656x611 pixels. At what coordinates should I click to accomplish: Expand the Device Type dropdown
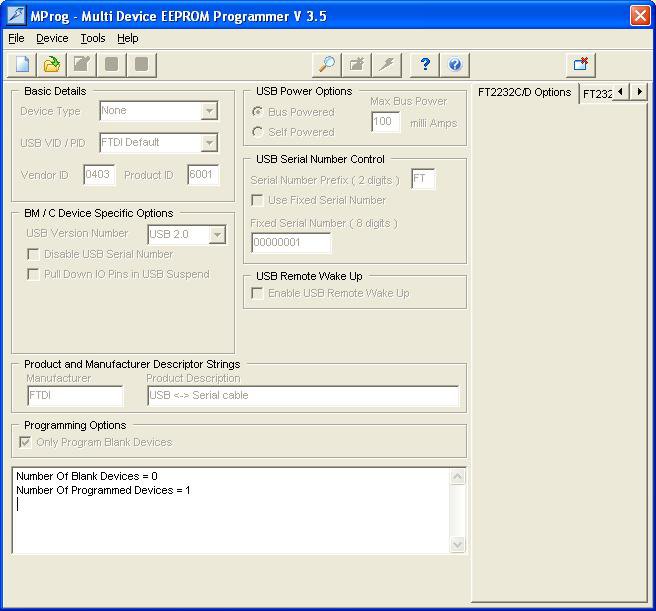click(x=209, y=111)
